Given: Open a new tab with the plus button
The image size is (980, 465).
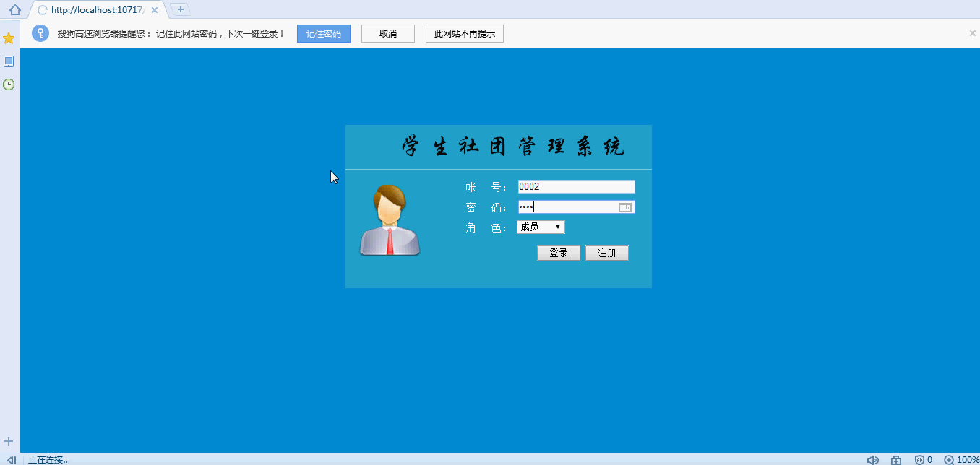Looking at the screenshot, I should tap(179, 10).
